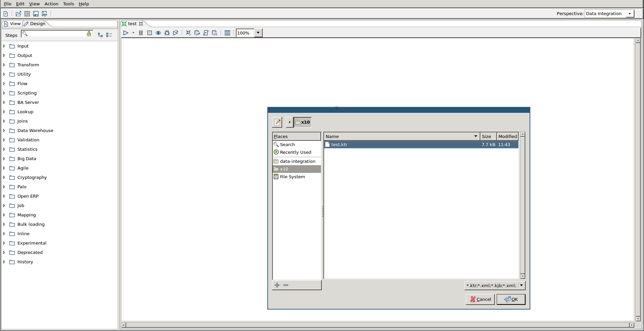Select the History folder in Steps tree
The width and height of the screenshot is (644, 331).
pyautogui.click(x=25, y=262)
